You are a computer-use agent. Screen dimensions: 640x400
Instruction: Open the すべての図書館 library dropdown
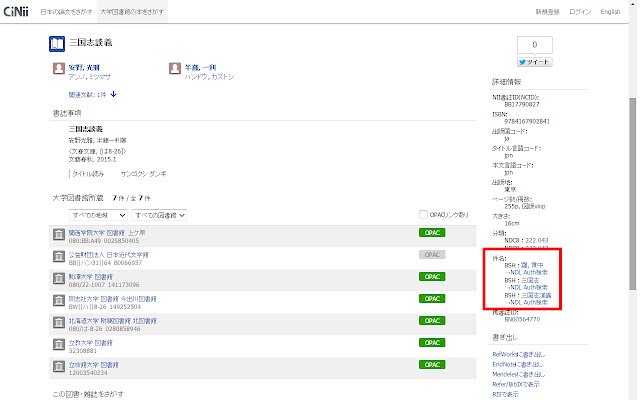coord(159,215)
